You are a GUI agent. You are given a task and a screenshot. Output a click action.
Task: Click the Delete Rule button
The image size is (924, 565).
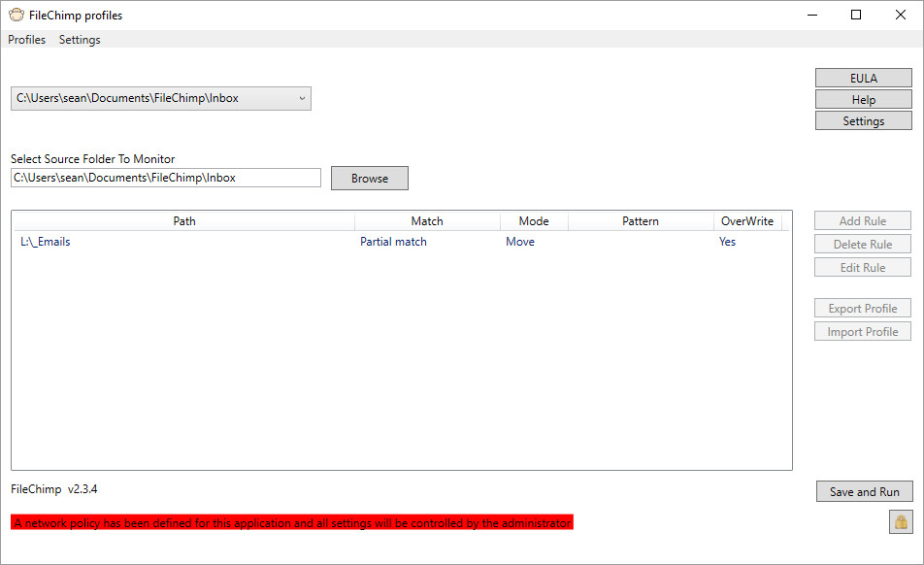(x=863, y=244)
